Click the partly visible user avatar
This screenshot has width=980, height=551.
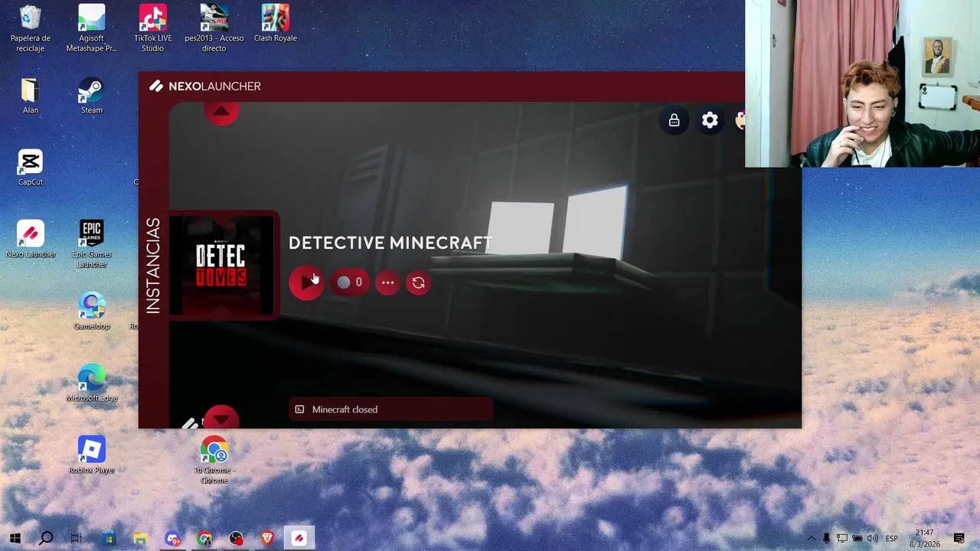point(740,120)
